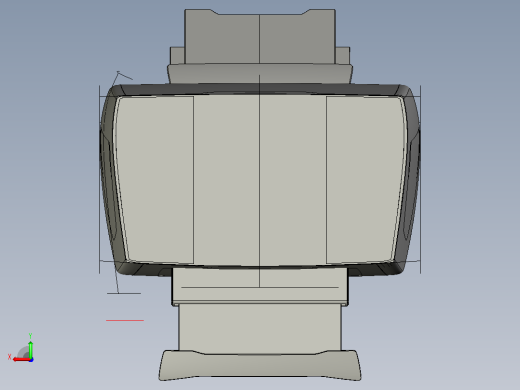Select the top rectangular block of the model
520x390 pixels.
click(260, 37)
